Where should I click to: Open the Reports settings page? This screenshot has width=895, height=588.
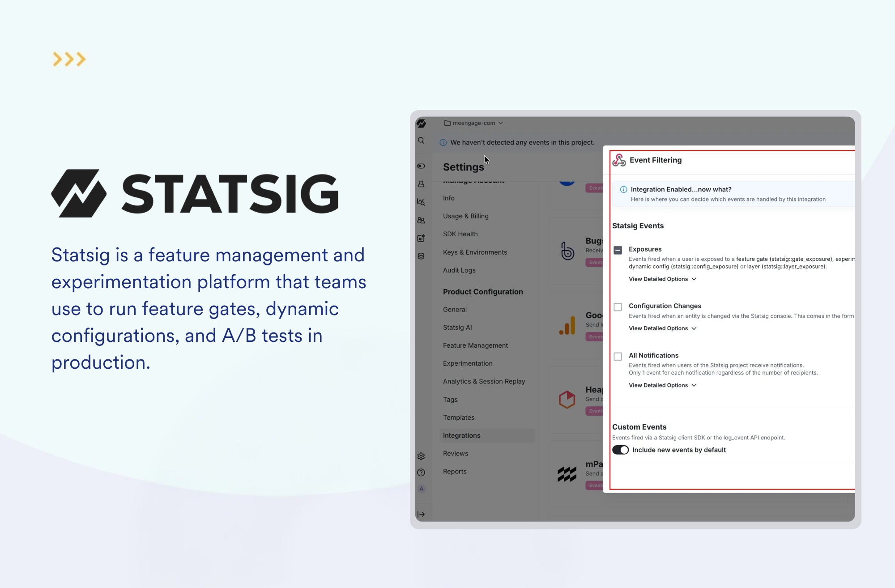(455, 471)
